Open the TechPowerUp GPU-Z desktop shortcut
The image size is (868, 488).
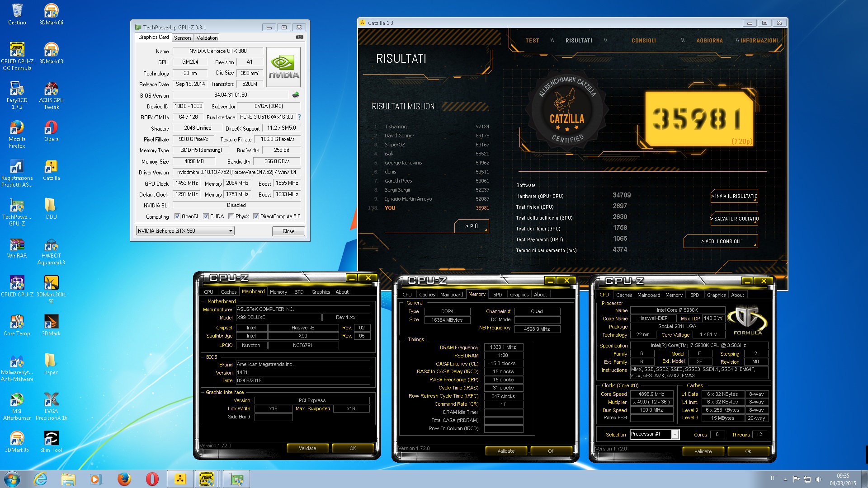click(x=17, y=212)
